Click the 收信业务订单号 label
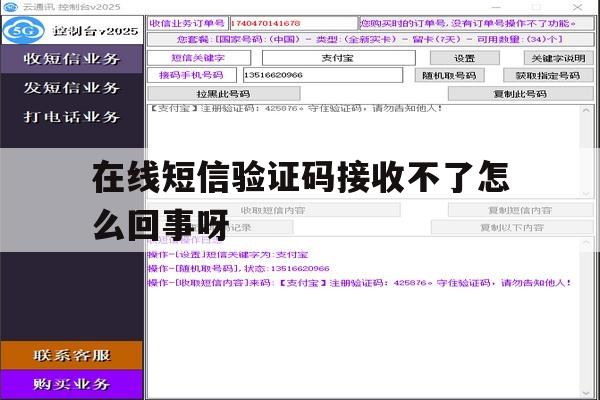 pyautogui.click(x=187, y=23)
